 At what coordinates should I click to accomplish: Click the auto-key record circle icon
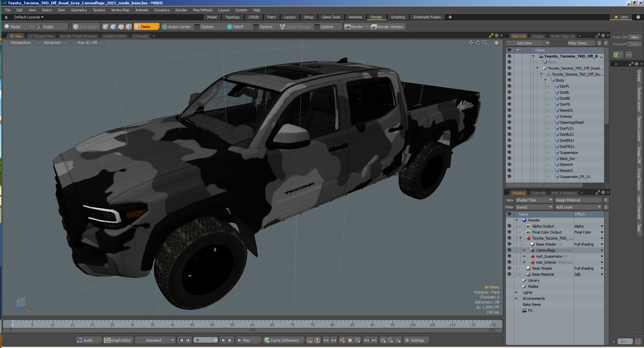click(x=350, y=340)
